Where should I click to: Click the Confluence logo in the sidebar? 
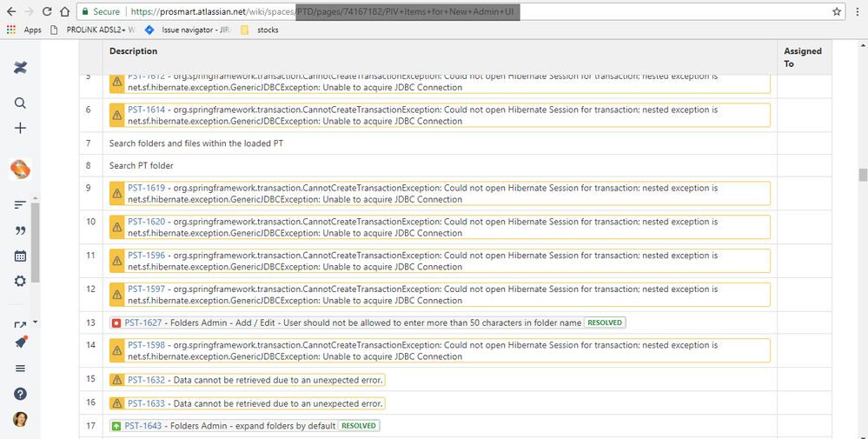[x=21, y=68]
